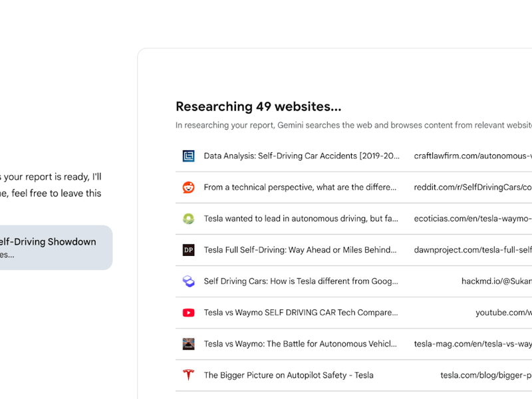The width and height of the screenshot is (532, 399).
Task: Open 'Tesla vs Waymo: The Battle for Autonomous' result
Action: click(301, 344)
